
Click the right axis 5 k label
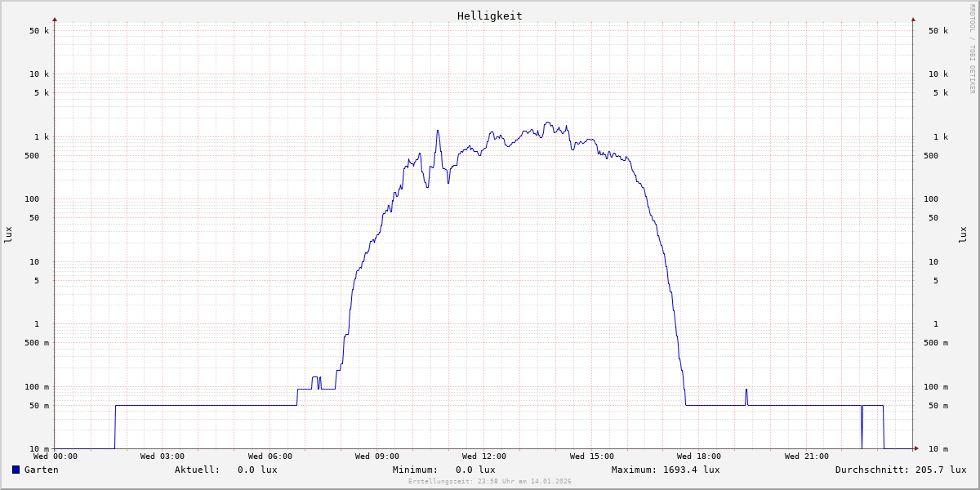tap(941, 93)
